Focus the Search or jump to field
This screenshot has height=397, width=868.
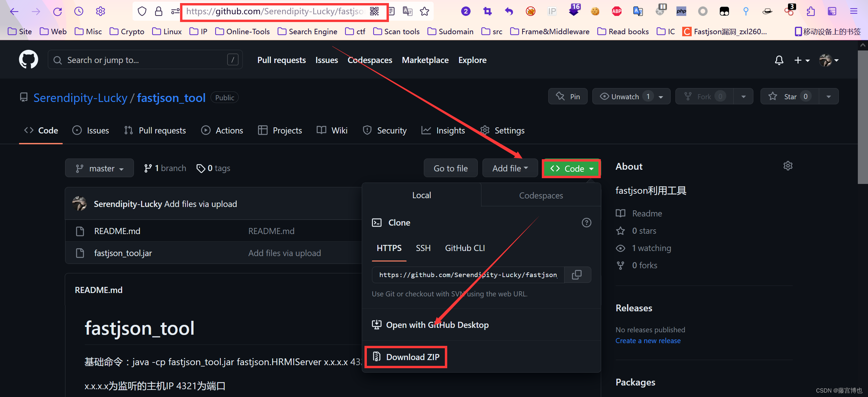[x=145, y=60]
